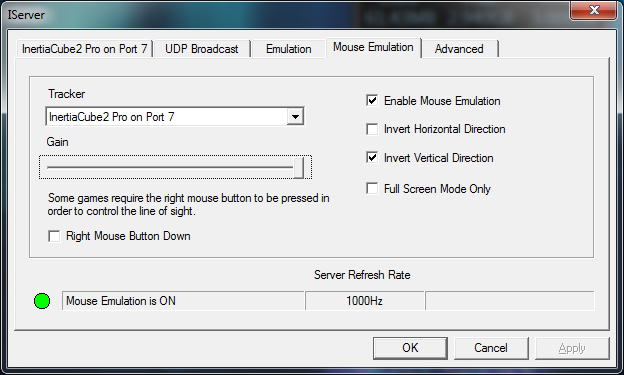Uncheck Invert Vertical Direction

coord(372,158)
